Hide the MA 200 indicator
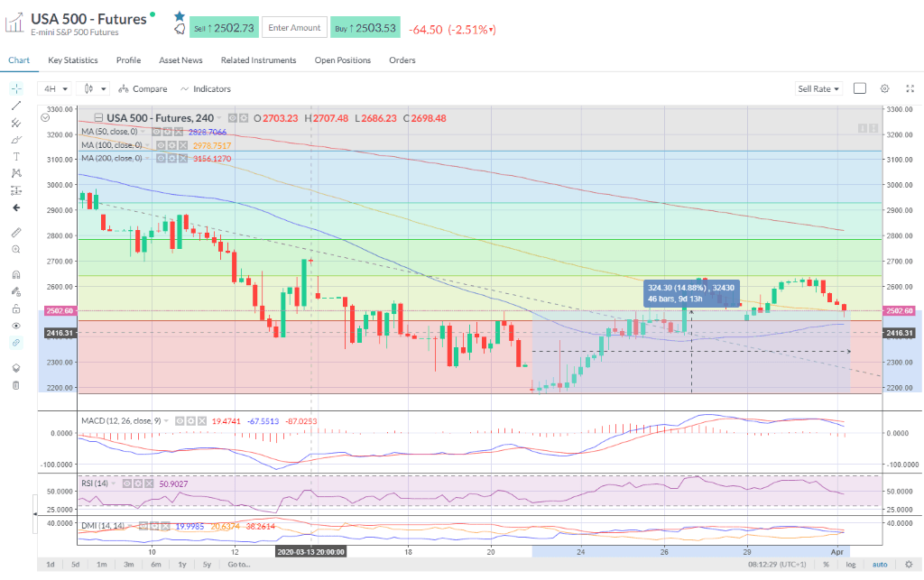Image resolution: width=924 pixels, height=580 pixels. [161, 159]
